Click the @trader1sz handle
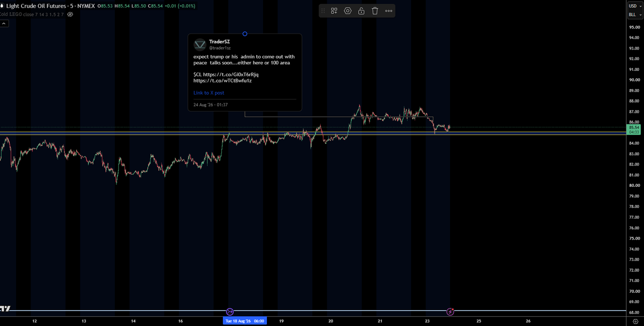This screenshot has width=644, height=326. point(220,48)
